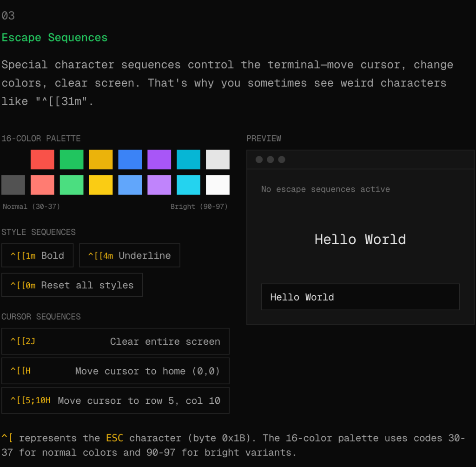
Task: Toggle the ^[[1m Bold style
Action: click(38, 255)
